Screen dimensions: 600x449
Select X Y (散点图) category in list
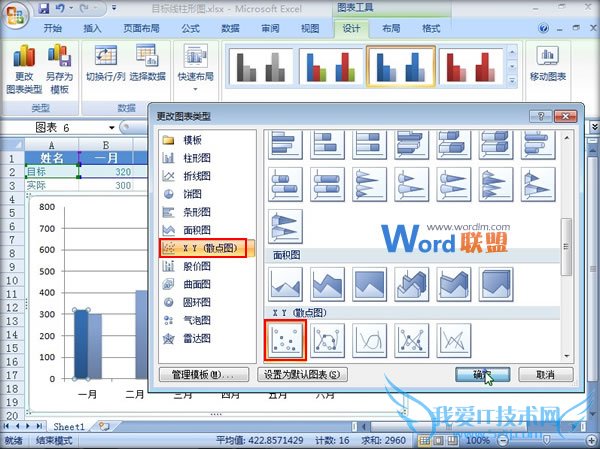(x=207, y=248)
